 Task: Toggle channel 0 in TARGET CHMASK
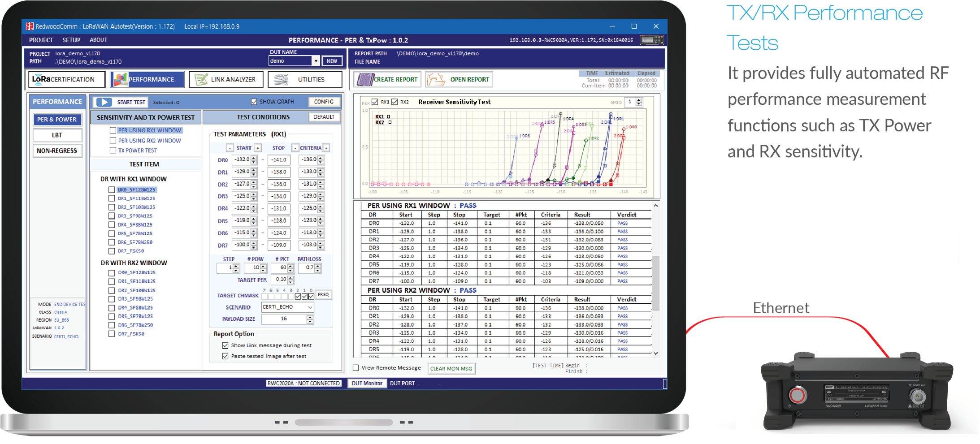pyautogui.click(x=311, y=296)
